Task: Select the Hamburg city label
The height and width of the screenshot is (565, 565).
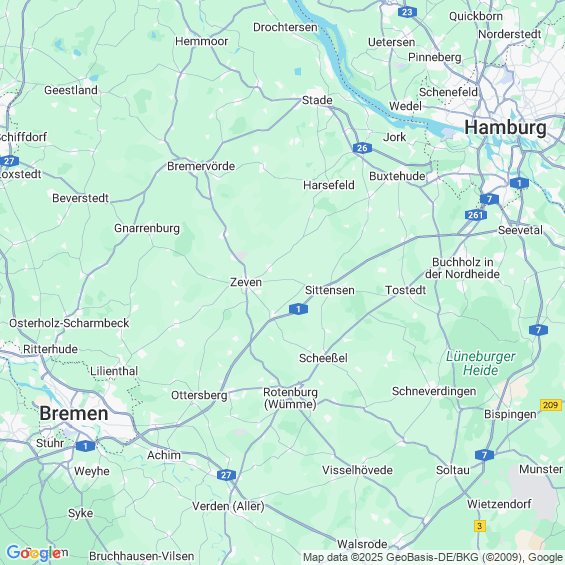Action: coord(505,128)
